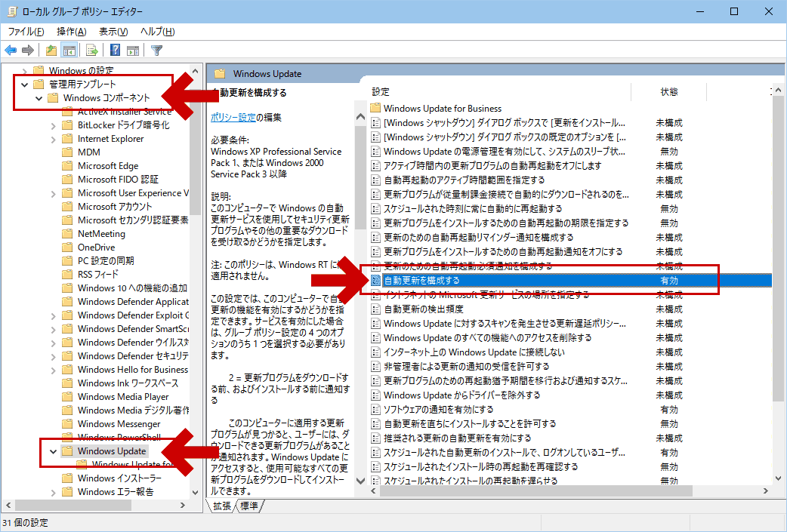Click the 状態 column header
787x532 pixels.
click(x=669, y=92)
